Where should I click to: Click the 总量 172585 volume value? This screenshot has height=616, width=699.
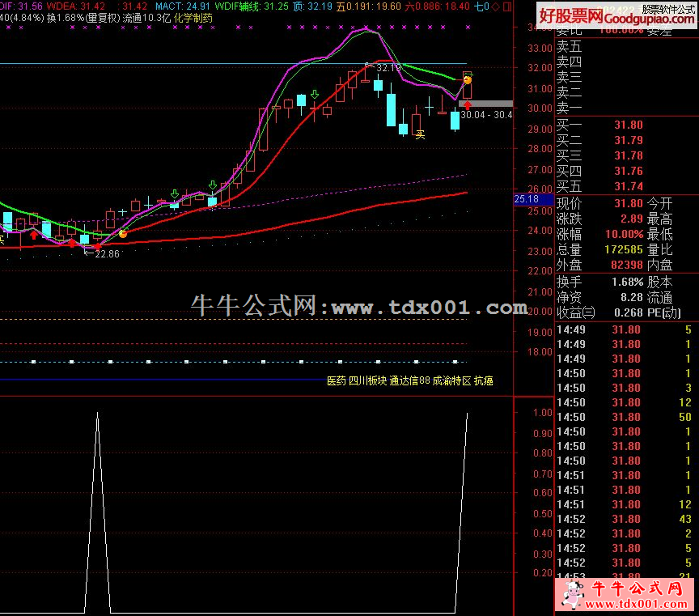click(x=624, y=249)
